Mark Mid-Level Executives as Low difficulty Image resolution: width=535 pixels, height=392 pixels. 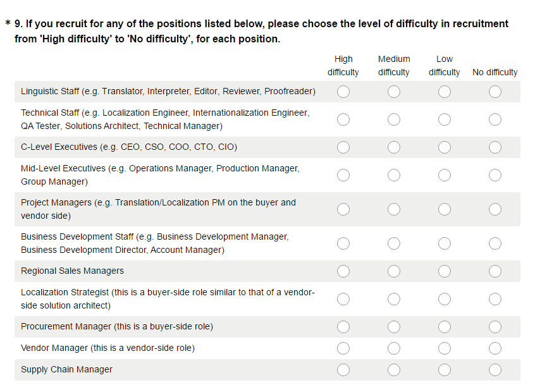444,175
